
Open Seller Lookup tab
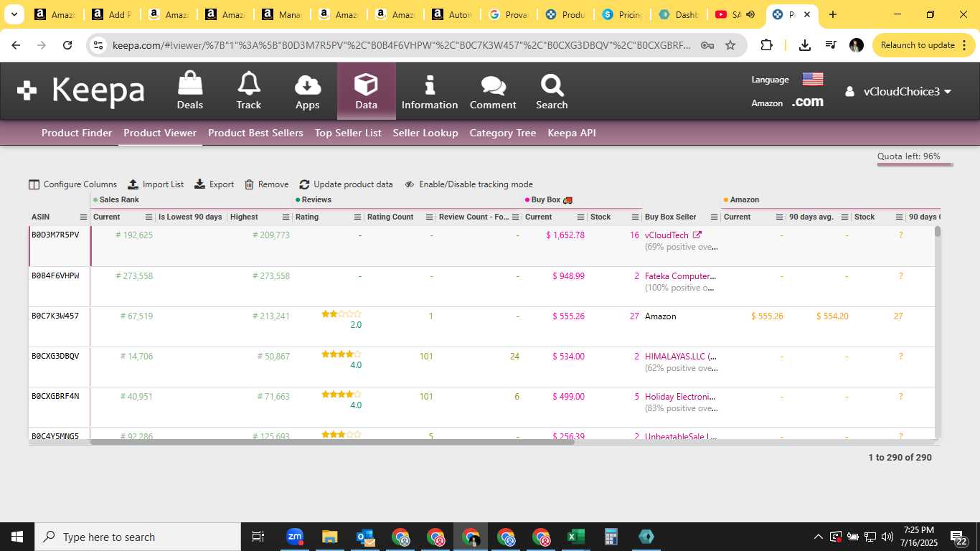point(425,133)
